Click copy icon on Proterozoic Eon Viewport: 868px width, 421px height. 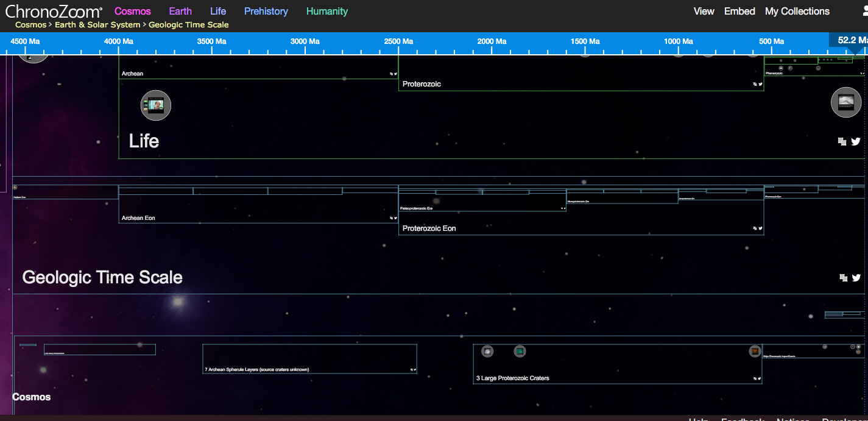click(x=755, y=228)
